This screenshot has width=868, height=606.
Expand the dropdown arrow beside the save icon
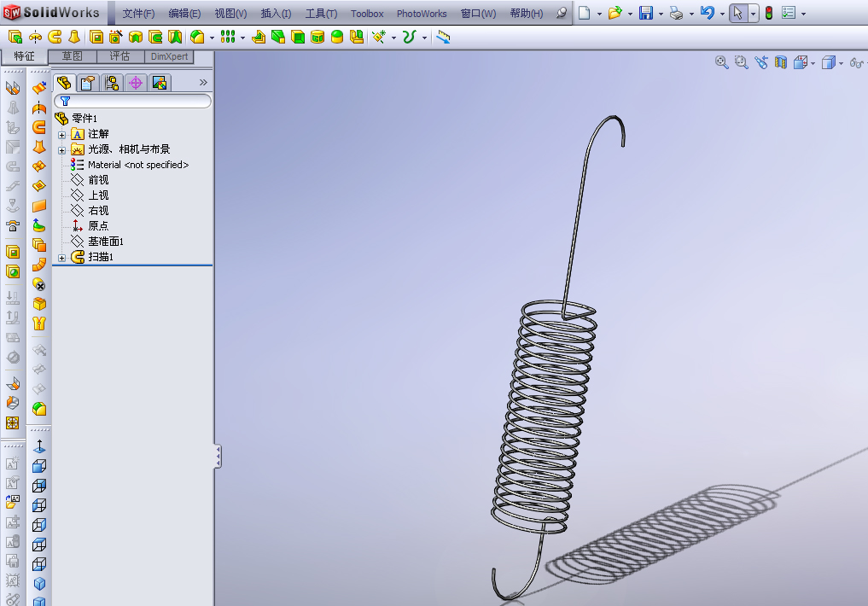click(661, 14)
